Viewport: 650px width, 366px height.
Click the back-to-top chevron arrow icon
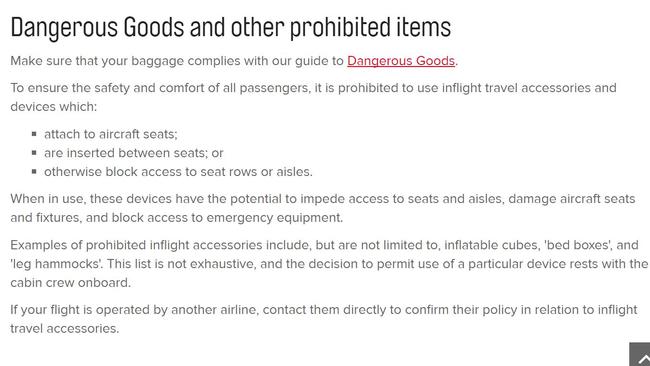tap(642, 359)
